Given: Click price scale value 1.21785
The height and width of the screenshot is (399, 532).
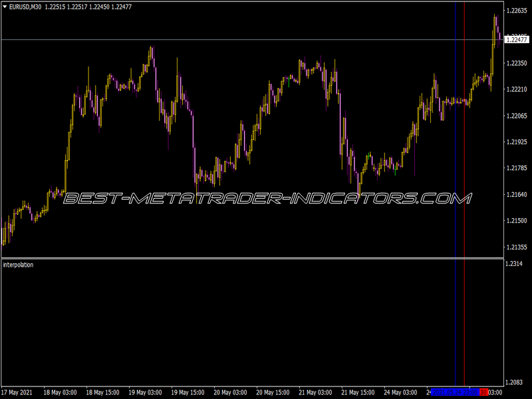Looking at the screenshot, I should (517, 168).
